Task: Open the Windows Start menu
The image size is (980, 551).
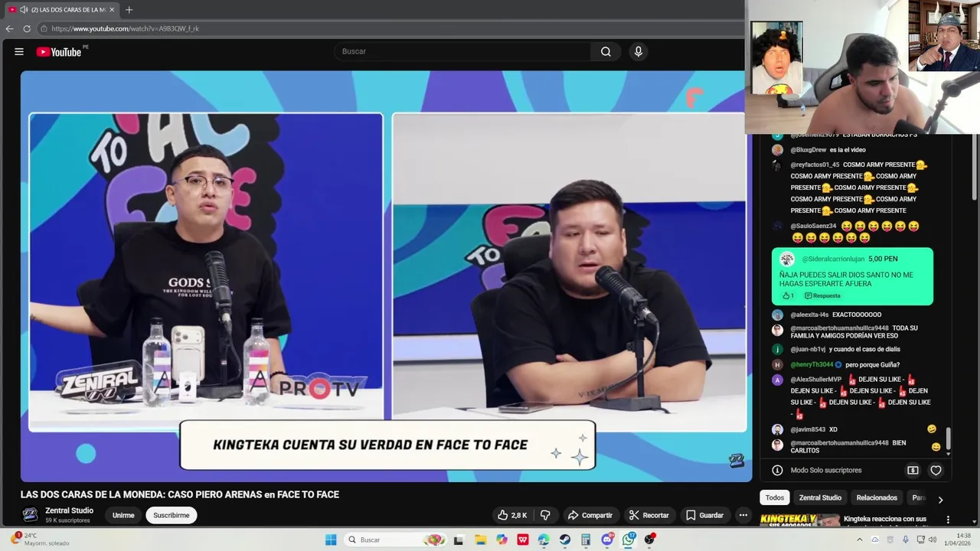Action: point(331,540)
